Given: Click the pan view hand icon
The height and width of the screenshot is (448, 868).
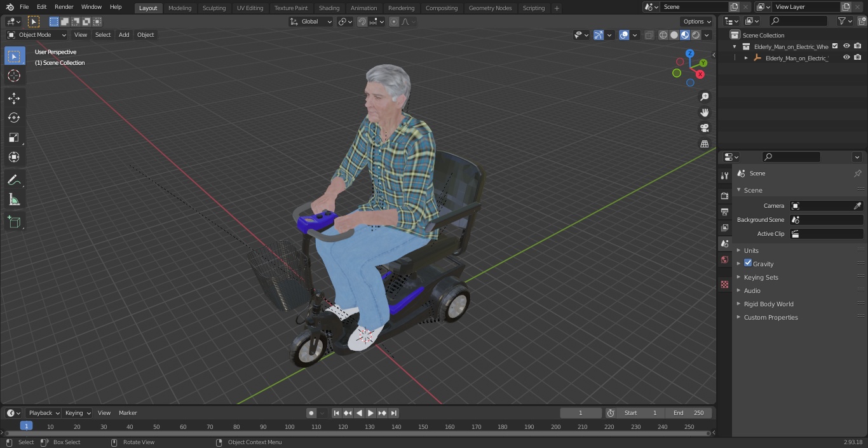Looking at the screenshot, I should tap(704, 112).
